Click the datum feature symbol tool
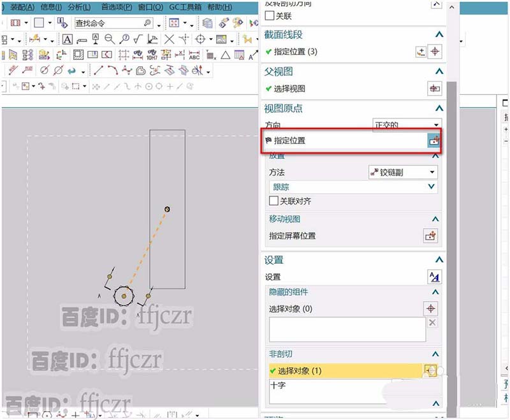The width and height of the screenshot is (510, 420). 96,40
